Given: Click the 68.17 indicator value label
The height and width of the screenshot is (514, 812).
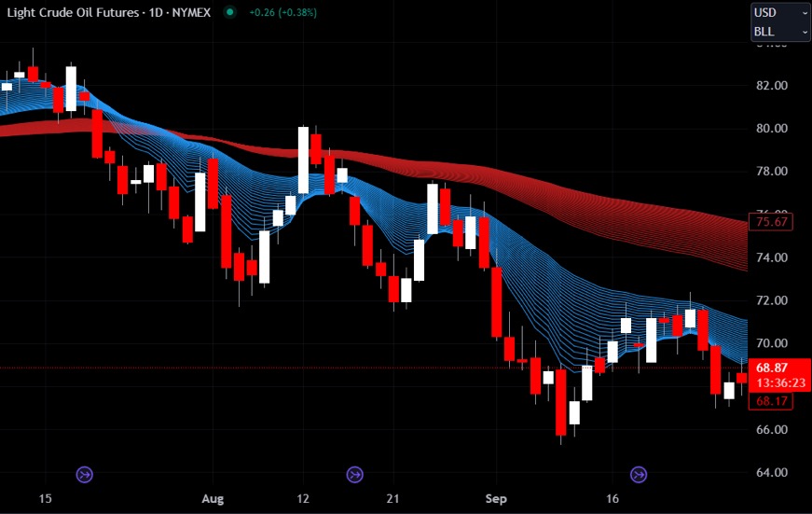Looking at the screenshot, I should coord(774,401).
